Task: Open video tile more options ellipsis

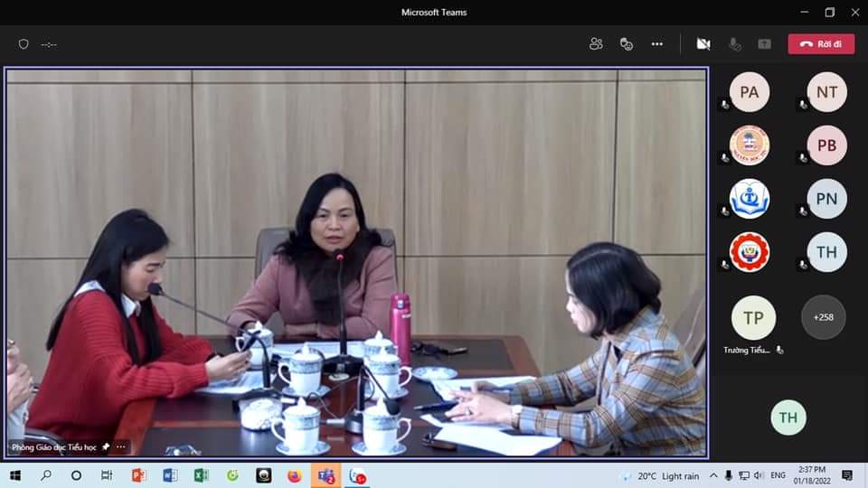Action: pyautogui.click(x=121, y=446)
